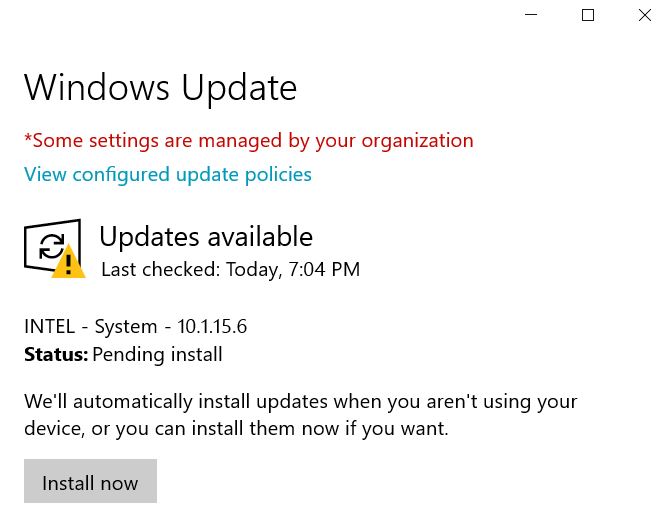Click the 7:04 PM check time

click(324, 269)
